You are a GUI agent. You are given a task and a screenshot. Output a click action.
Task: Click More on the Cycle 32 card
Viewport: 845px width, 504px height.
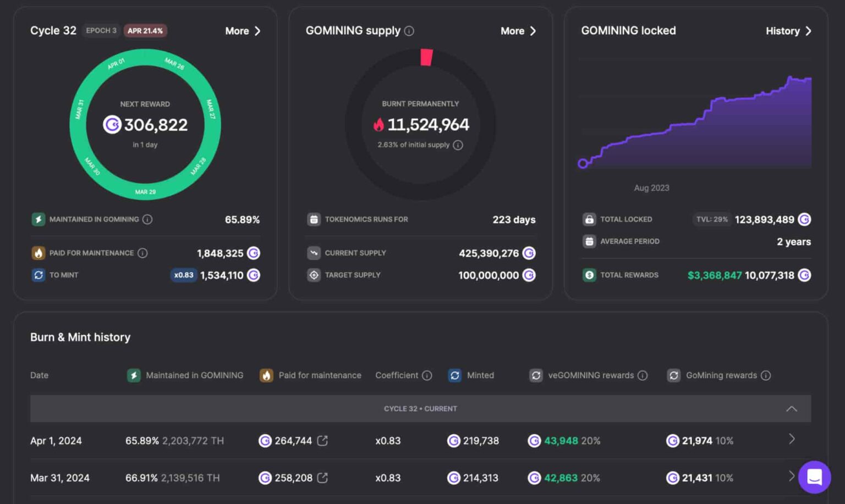[x=242, y=31]
